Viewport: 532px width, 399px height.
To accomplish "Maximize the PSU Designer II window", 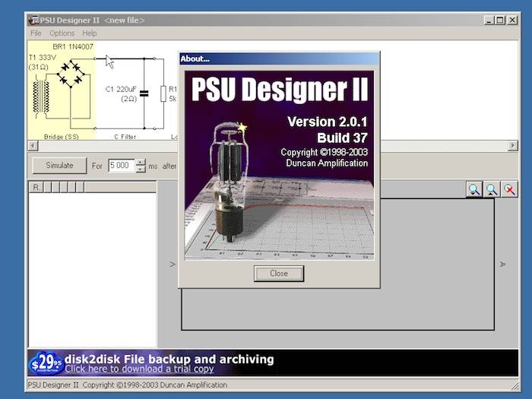I will (x=500, y=21).
